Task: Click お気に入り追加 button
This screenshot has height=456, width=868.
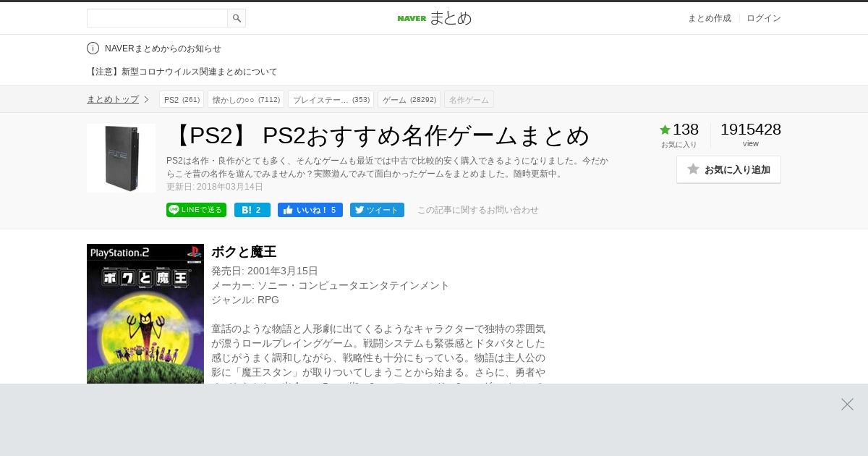Action: [728, 169]
